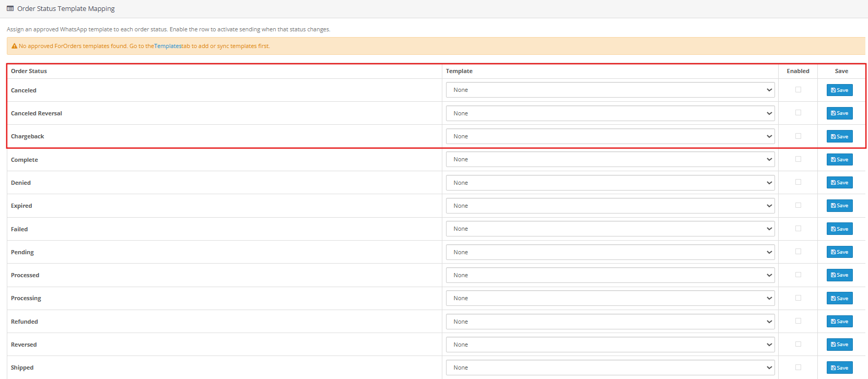Click the Templates link in the warning banner

point(168,46)
